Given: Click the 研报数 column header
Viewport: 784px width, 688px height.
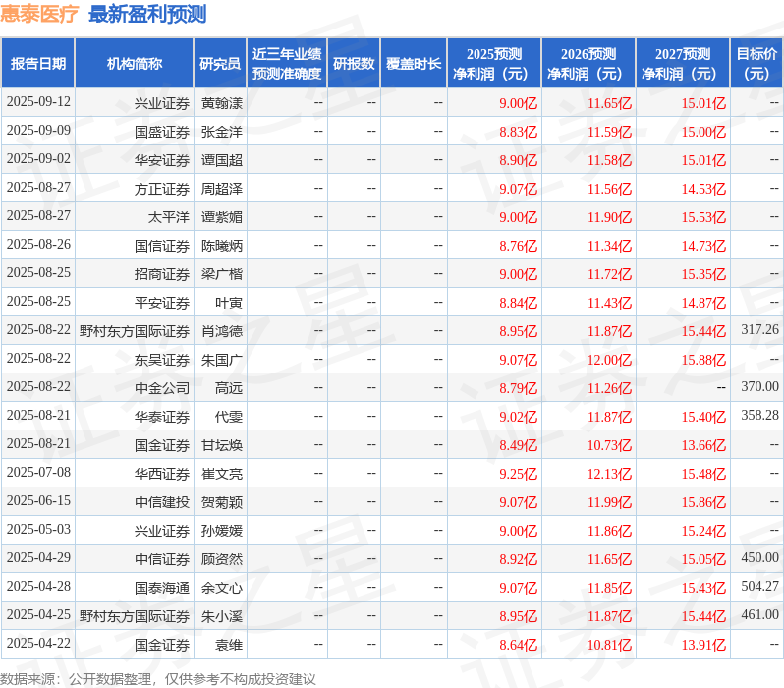Looking at the screenshot, I should [x=354, y=64].
